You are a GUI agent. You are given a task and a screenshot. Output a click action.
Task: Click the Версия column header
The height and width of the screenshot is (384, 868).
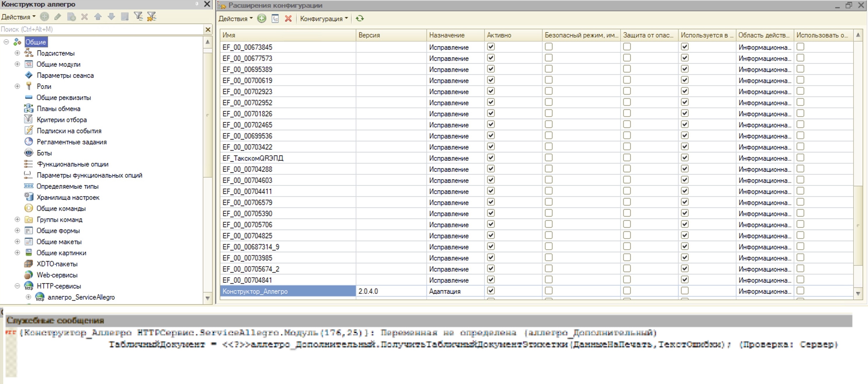click(391, 35)
